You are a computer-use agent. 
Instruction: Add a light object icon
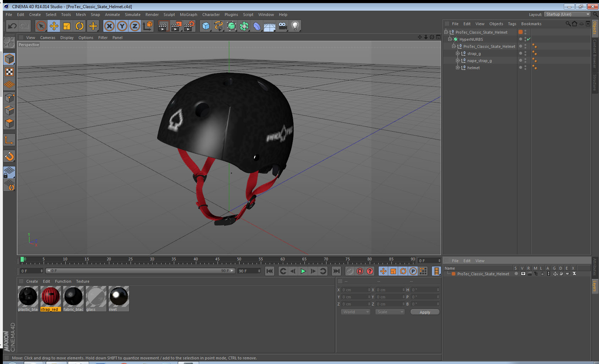coord(295,26)
